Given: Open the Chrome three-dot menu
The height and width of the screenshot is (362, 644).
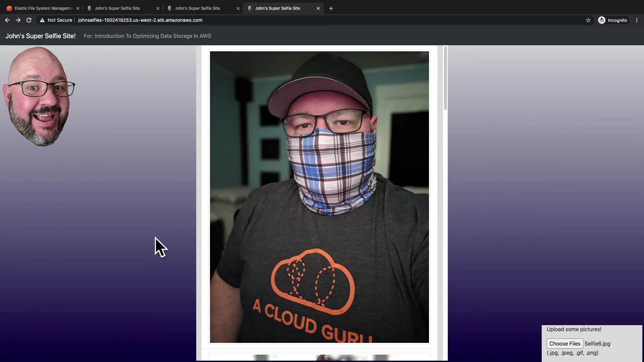Looking at the screenshot, I should (637, 20).
